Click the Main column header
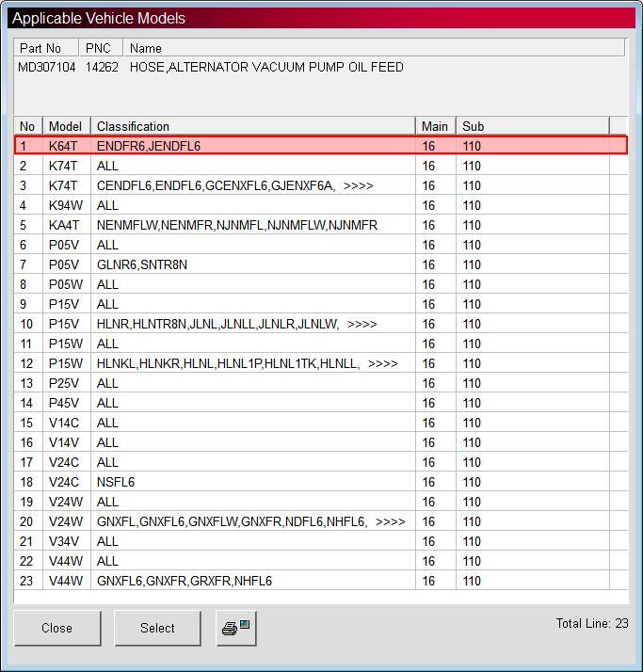 point(436,126)
